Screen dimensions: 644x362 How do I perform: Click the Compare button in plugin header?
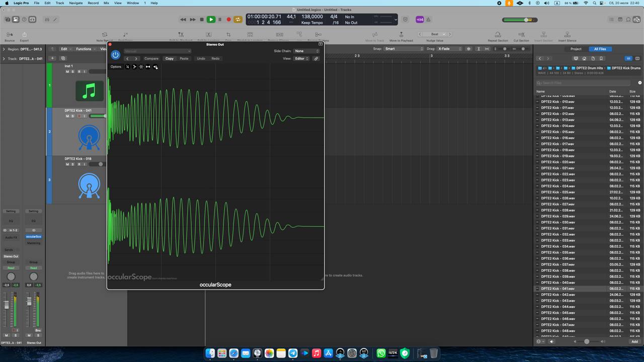click(151, 59)
